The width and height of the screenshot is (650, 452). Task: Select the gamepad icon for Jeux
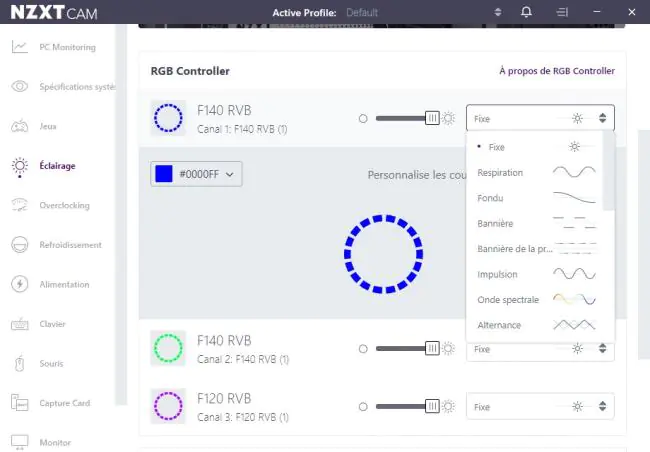point(19,126)
